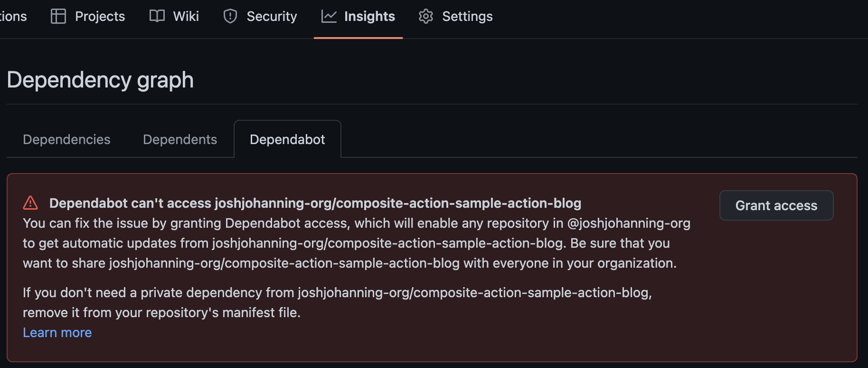The height and width of the screenshot is (368, 868).
Task: Follow the Learn more link
Action: click(57, 332)
